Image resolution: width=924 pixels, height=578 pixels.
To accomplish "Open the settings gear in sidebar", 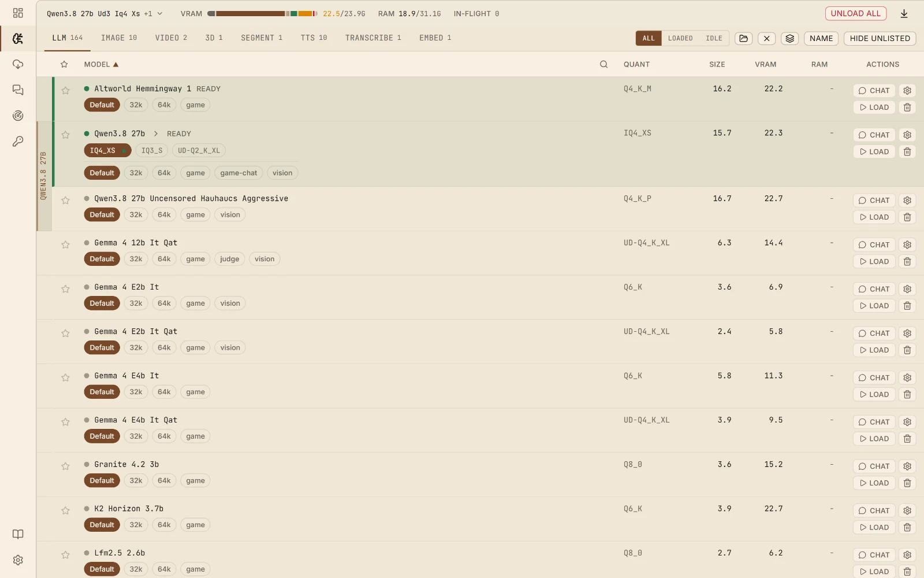I will (x=18, y=560).
